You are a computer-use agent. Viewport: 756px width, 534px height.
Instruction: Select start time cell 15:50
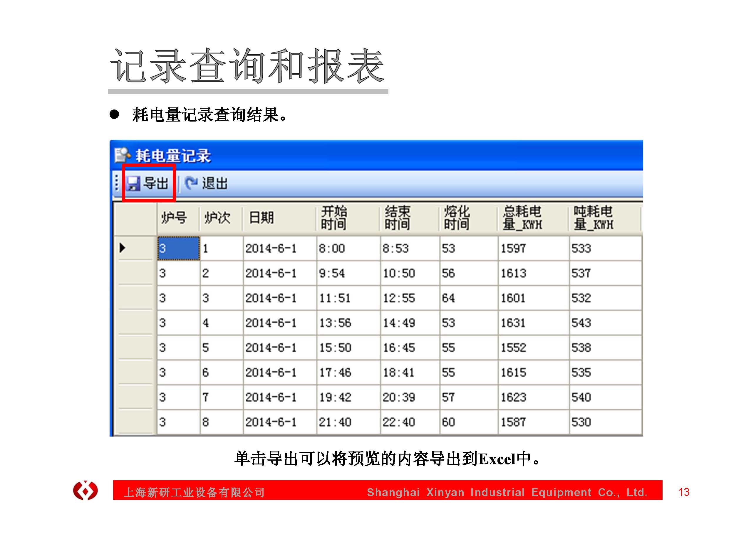348,348
